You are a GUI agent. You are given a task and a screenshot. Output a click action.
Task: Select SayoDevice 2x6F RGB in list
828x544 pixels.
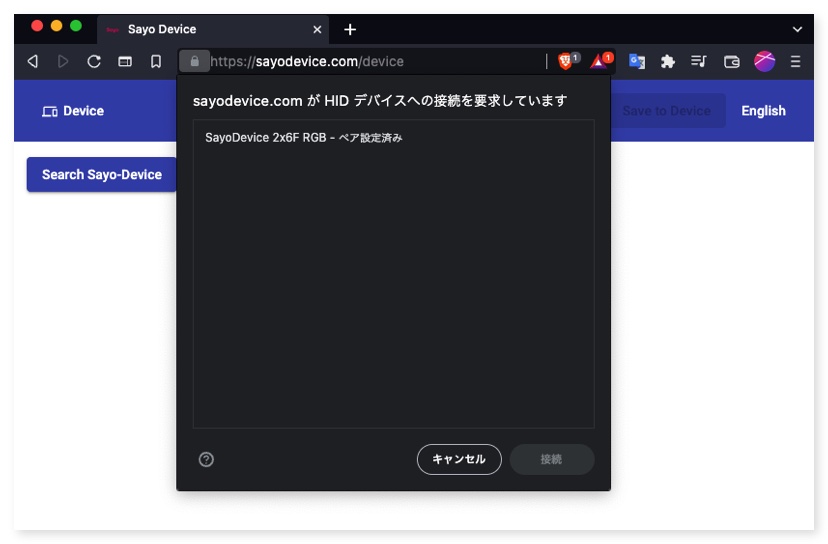[304, 138]
